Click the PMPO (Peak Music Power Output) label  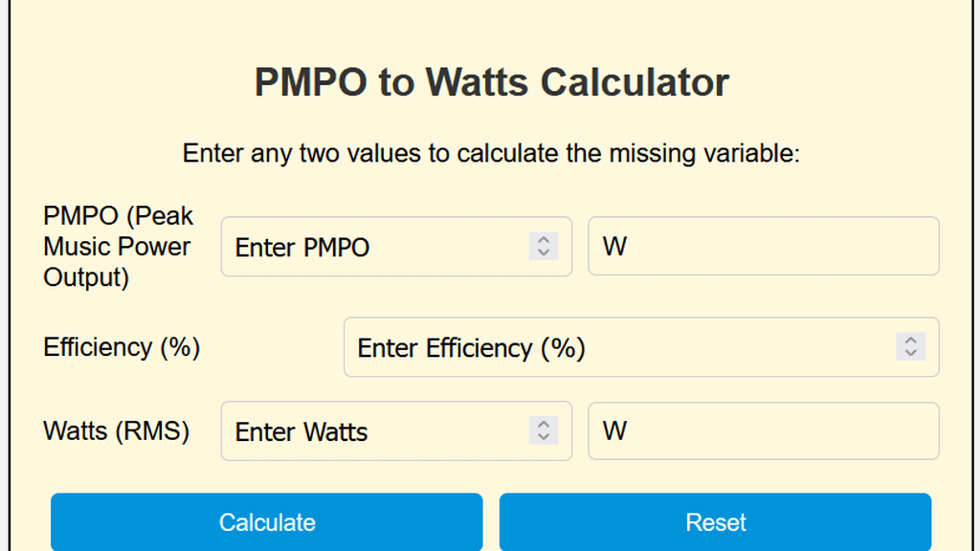point(117,247)
